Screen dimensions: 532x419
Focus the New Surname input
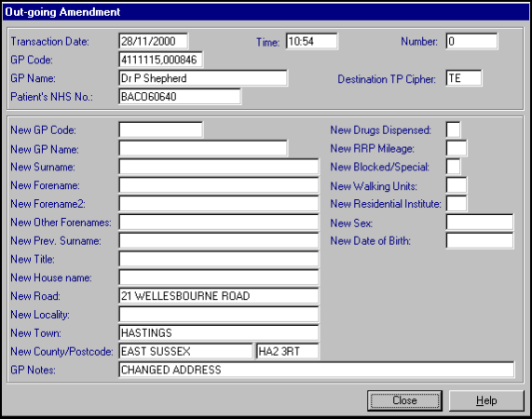click(x=219, y=167)
